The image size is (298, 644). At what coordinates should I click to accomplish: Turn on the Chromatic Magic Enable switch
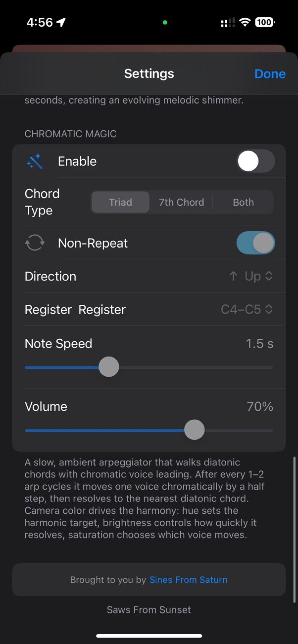[x=256, y=161]
